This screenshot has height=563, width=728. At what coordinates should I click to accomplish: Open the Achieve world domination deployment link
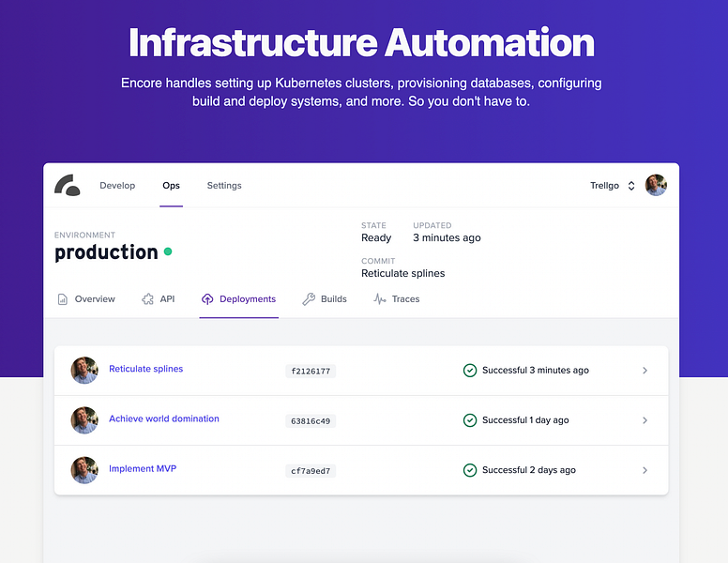[164, 418]
